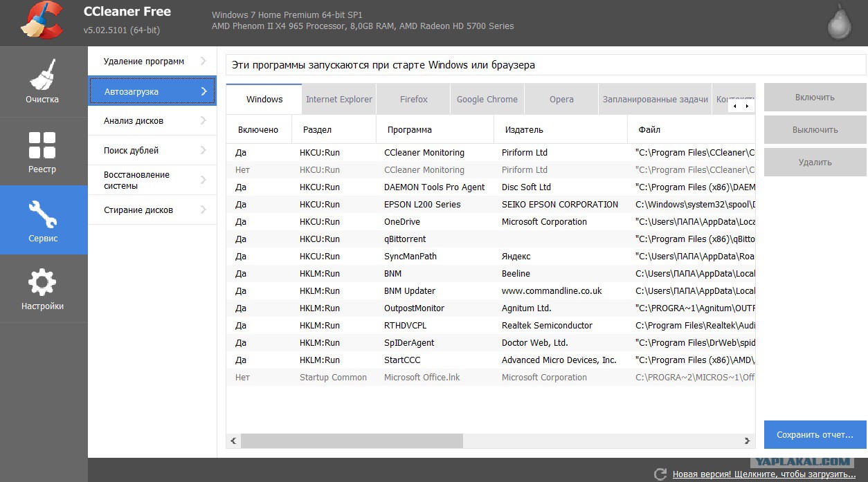Select the Microsoft Office.lnk entry
This screenshot has width=868, height=482.
click(491, 378)
